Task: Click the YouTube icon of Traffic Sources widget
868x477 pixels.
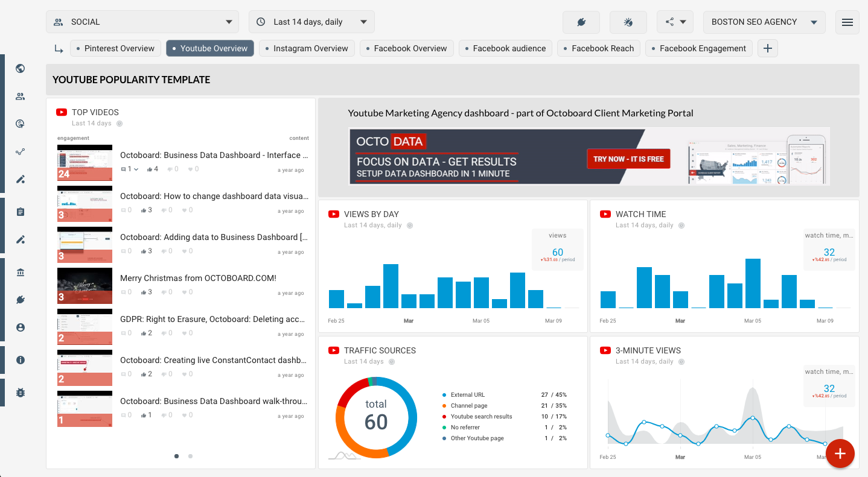Action: pyautogui.click(x=334, y=350)
